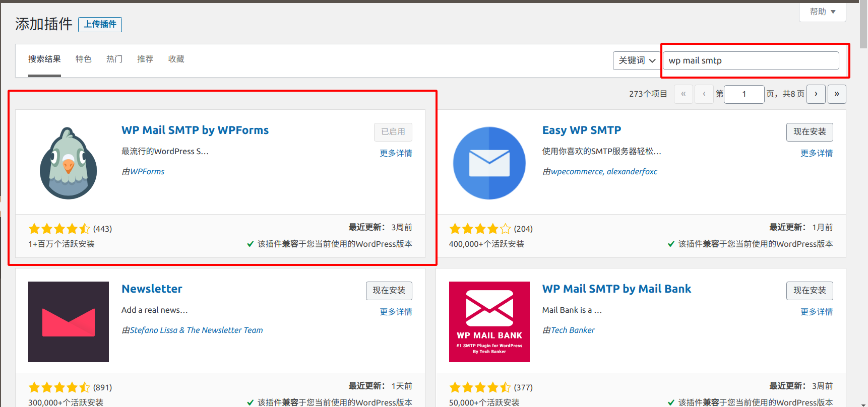This screenshot has width=868, height=407.
Task: Open the Newsletter title link
Action: (152, 289)
